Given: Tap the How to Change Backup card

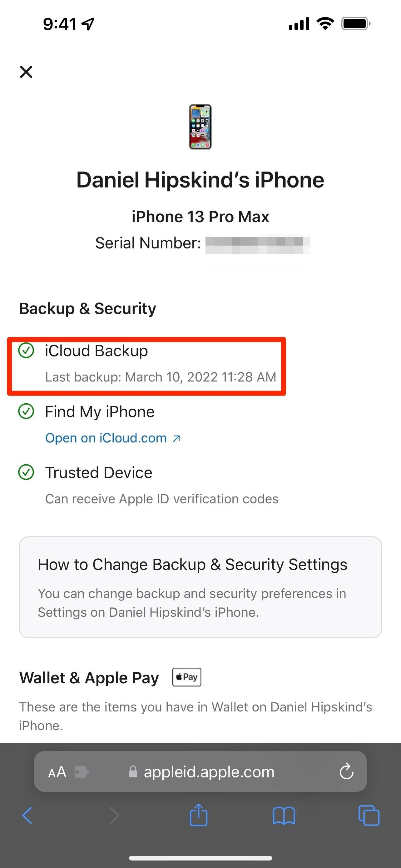Looking at the screenshot, I should pyautogui.click(x=200, y=587).
